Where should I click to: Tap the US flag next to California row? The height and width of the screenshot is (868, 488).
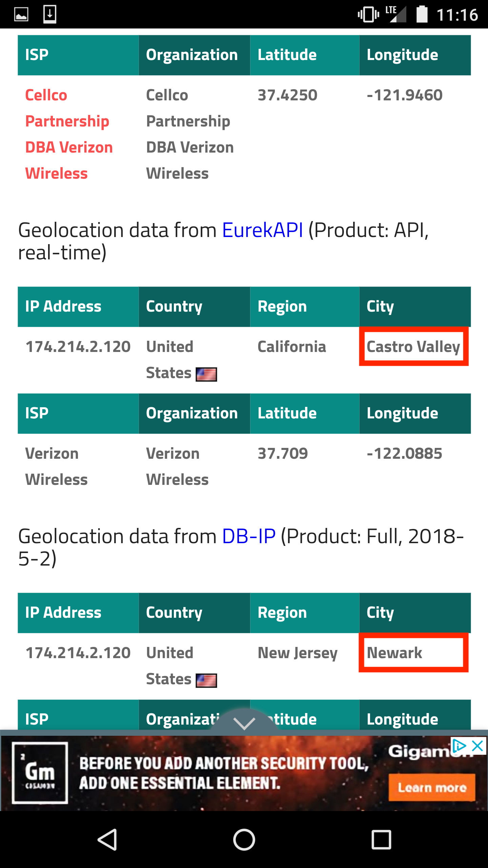[x=206, y=375]
